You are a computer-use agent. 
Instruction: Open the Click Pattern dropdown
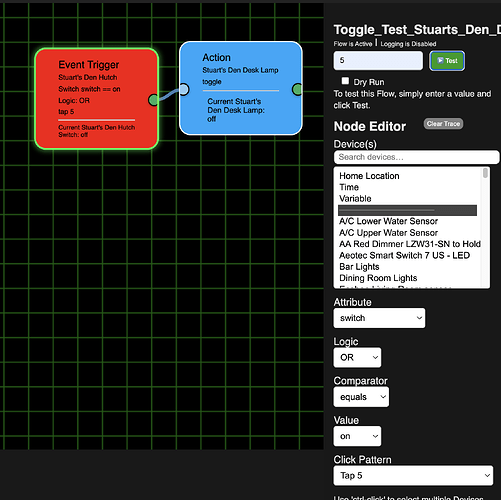coord(413,475)
